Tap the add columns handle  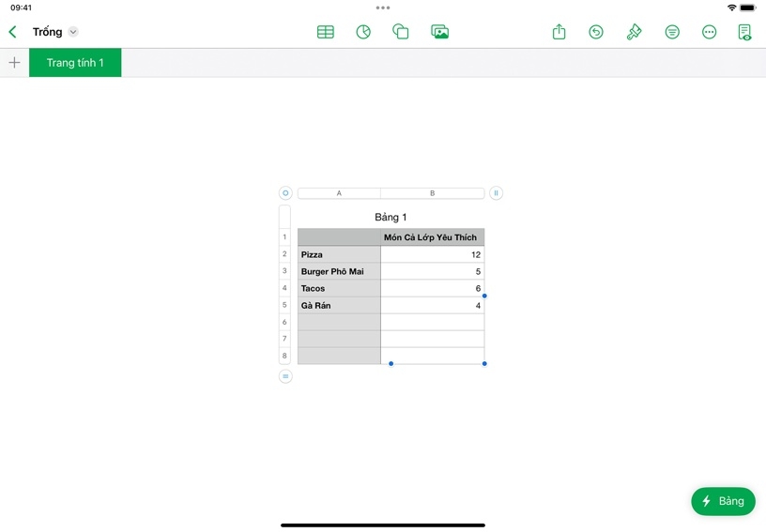tap(496, 193)
